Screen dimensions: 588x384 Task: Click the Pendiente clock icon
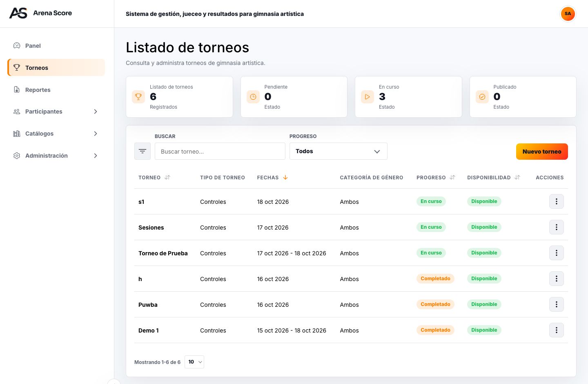click(x=253, y=97)
